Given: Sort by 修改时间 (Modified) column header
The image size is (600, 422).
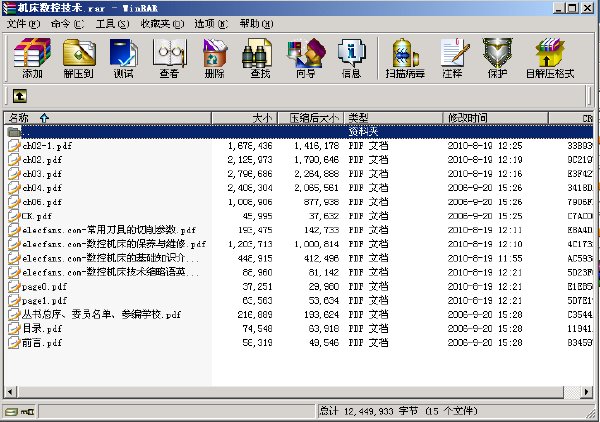Looking at the screenshot, I should pyautogui.click(x=496, y=118).
